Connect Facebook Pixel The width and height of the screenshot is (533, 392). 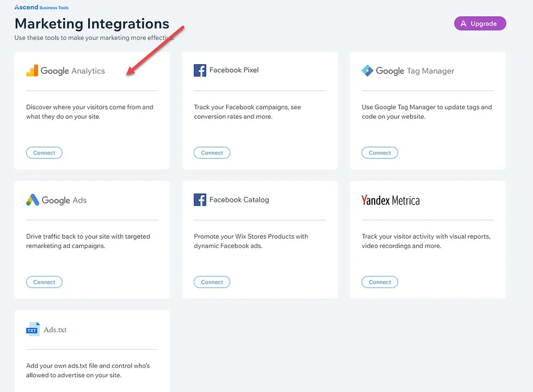click(212, 153)
